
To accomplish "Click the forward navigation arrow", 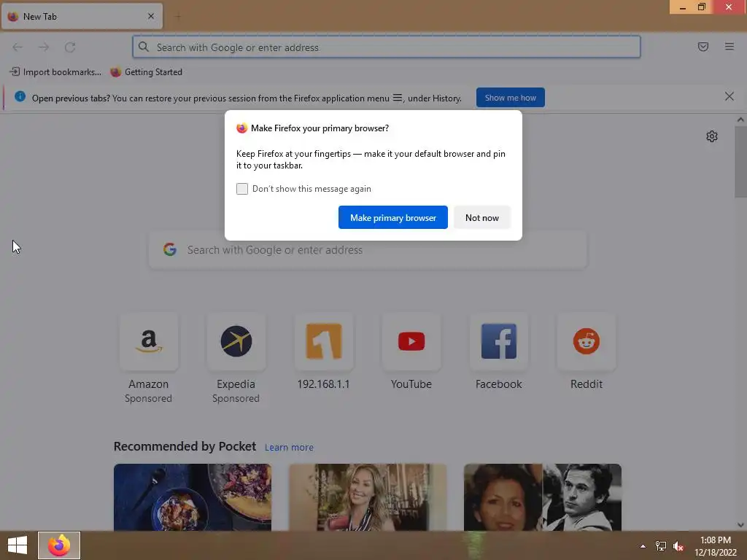I will tap(44, 47).
